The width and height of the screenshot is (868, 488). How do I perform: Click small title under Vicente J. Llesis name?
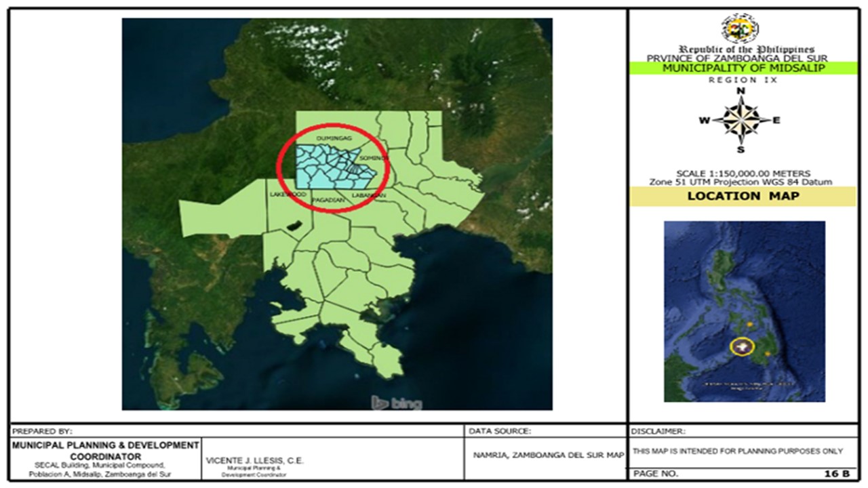click(x=254, y=472)
